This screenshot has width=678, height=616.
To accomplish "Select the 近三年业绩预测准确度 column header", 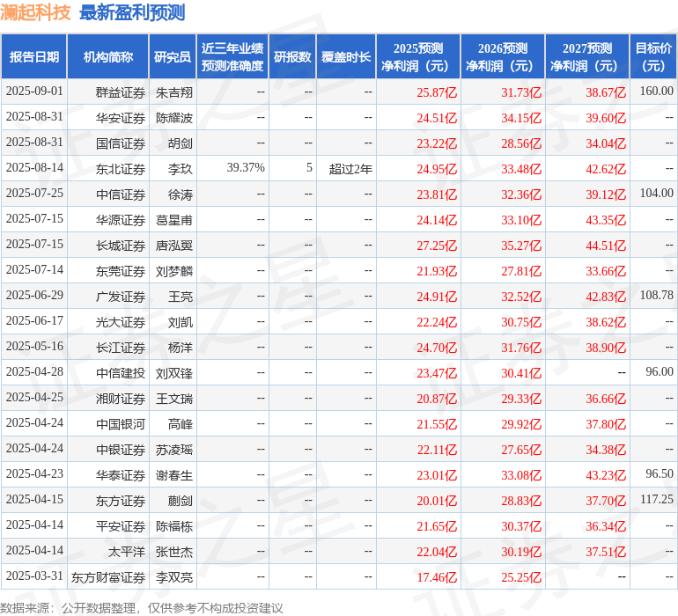I will coord(232,57).
